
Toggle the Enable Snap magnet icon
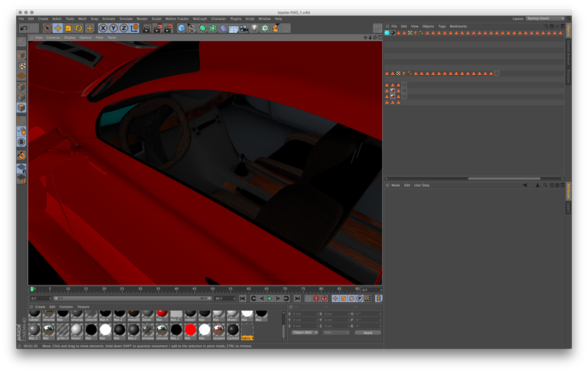(x=22, y=155)
